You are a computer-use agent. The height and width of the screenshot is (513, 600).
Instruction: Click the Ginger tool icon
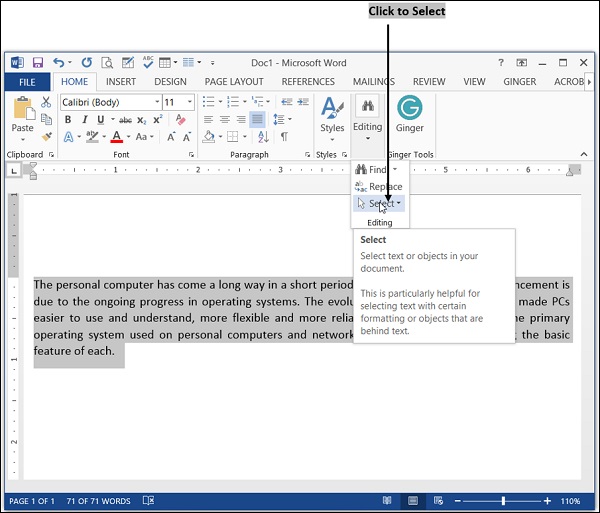(409, 108)
